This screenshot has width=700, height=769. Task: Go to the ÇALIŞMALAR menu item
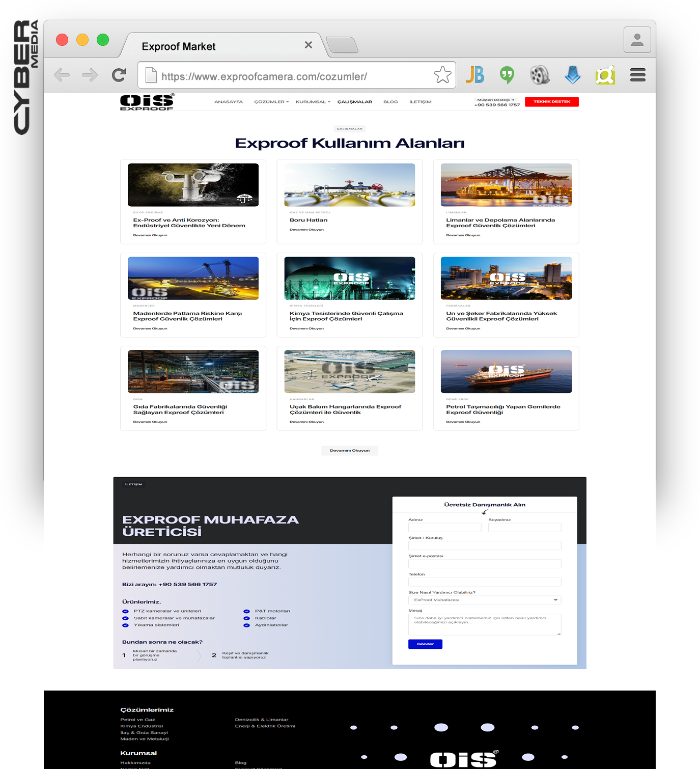[x=354, y=102]
